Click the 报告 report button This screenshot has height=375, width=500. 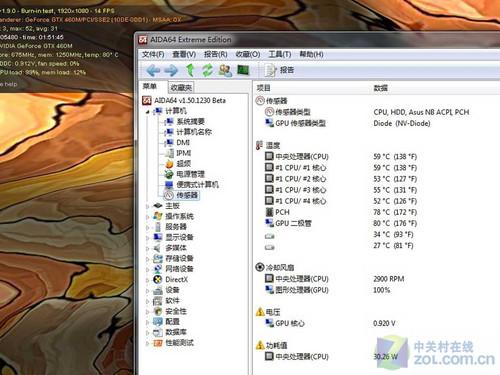click(x=279, y=70)
